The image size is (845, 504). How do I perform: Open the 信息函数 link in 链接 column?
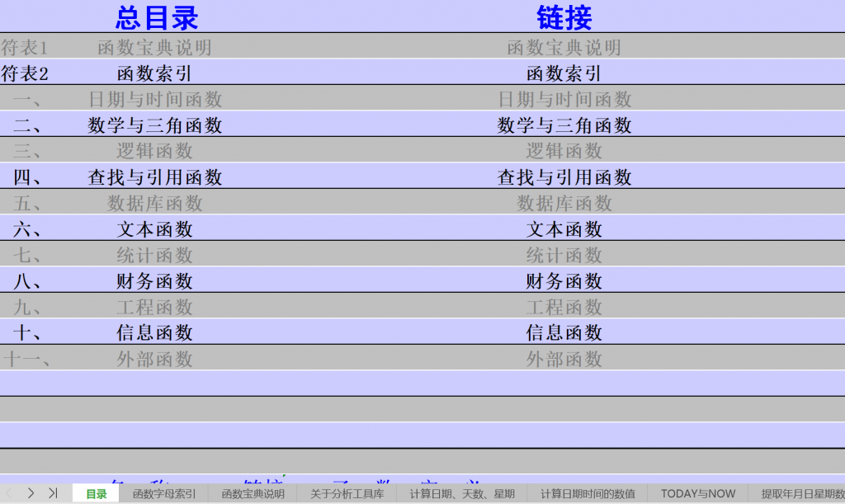tap(564, 332)
